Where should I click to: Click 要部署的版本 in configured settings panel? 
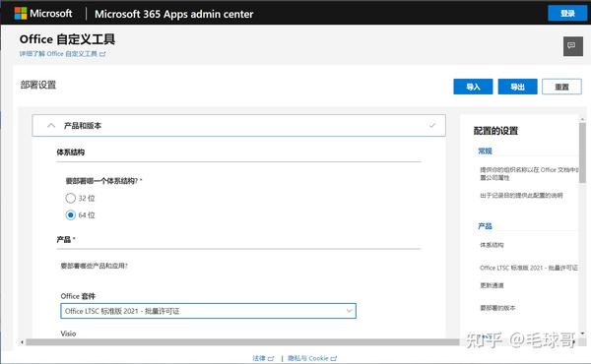[x=497, y=308]
